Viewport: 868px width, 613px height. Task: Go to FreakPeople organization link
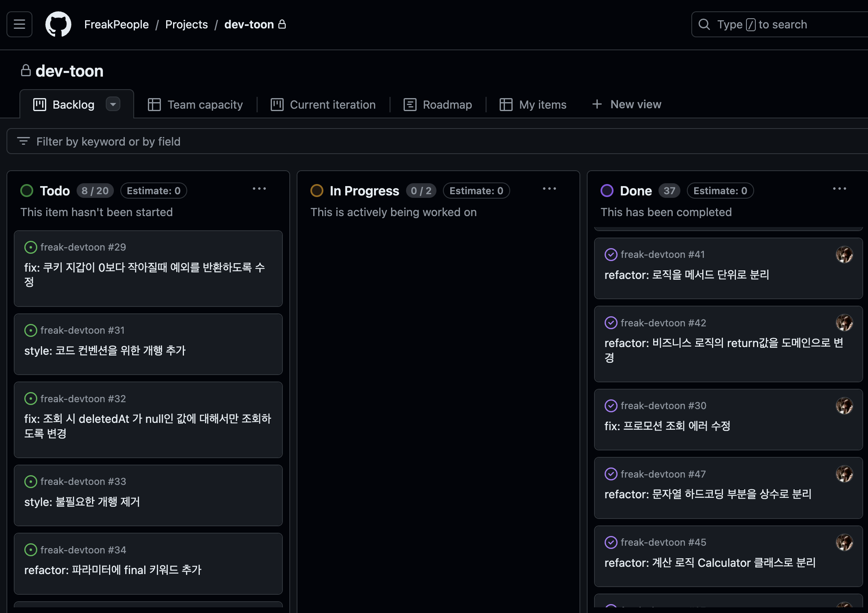[116, 24]
